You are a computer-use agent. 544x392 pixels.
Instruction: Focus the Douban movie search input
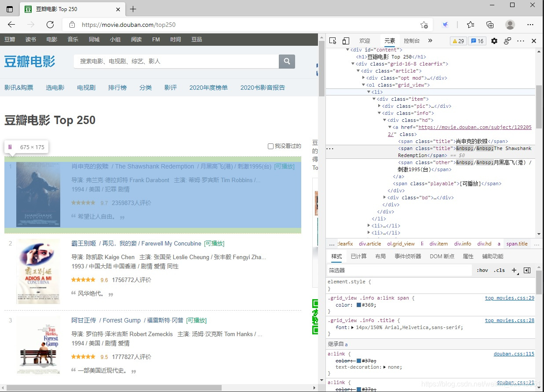click(x=176, y=62)
